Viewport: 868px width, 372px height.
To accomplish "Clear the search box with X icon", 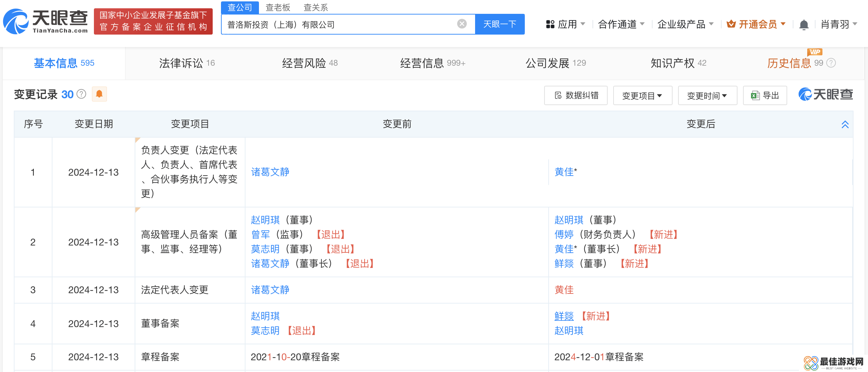I will point(462,24).
